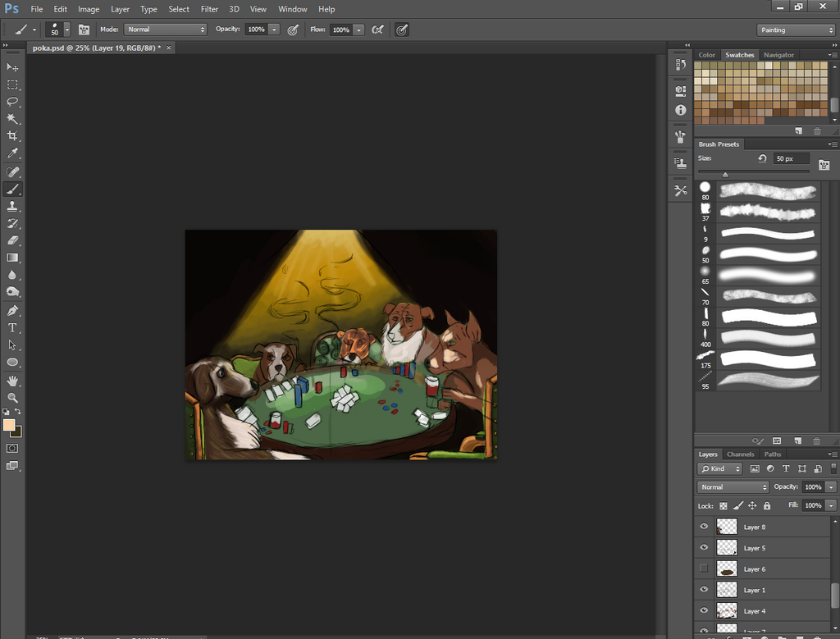Open the Painting workspace dropdown

796,30
